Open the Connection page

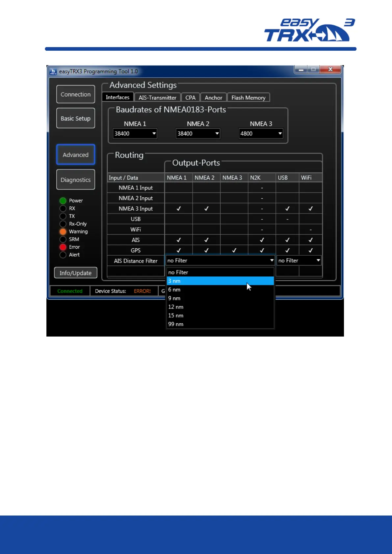click(75, 94)
